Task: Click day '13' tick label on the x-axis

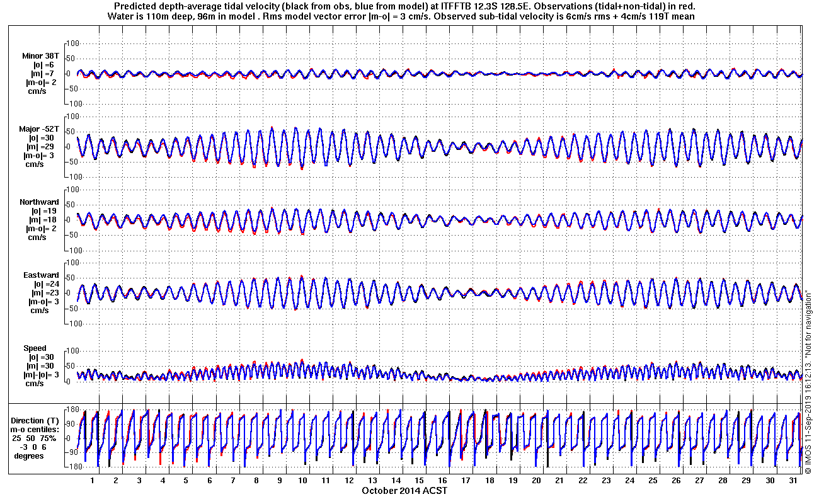Action: click(372, 480)
